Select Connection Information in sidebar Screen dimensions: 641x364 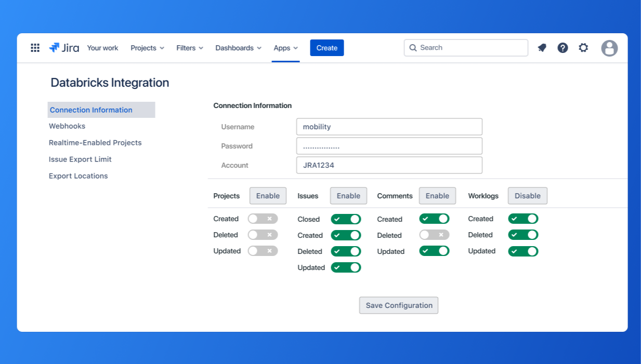pos(101,110)
